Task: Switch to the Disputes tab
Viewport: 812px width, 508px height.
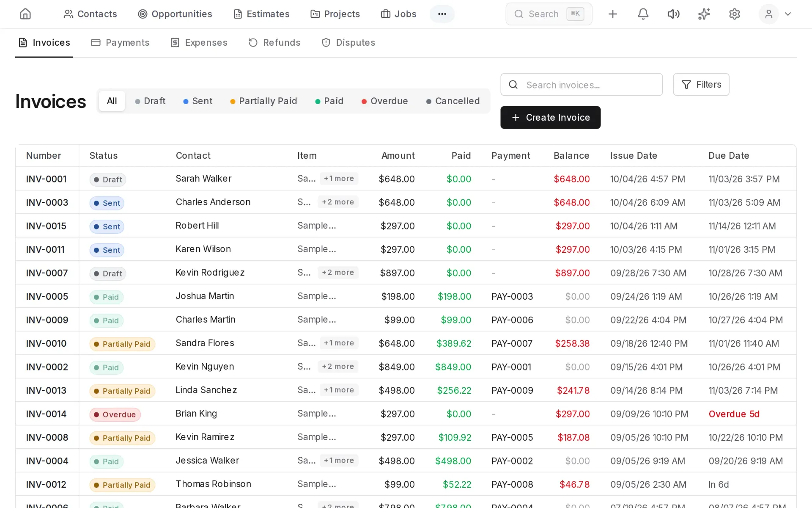Action: pos(348,43)
